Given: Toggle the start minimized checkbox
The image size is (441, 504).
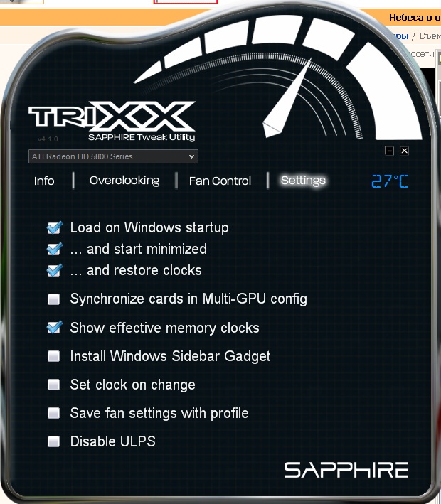Looking at the screenshot, I should coord(54,249).
